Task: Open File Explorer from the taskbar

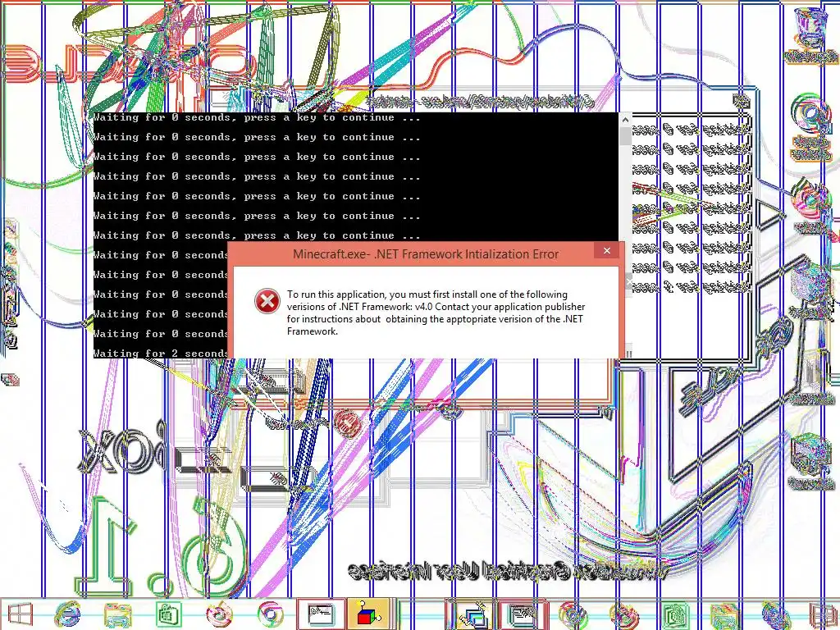Action: [x=117, y=615]
